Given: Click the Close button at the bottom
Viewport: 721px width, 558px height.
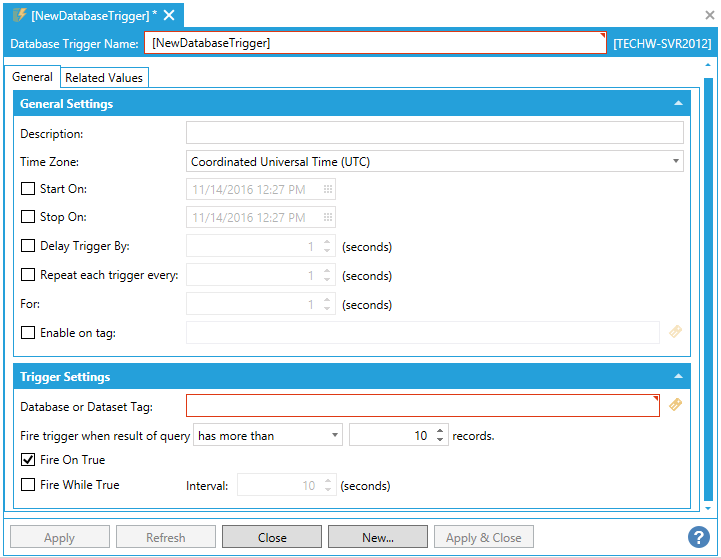Looking at the screenshot, I should (272, 537).
